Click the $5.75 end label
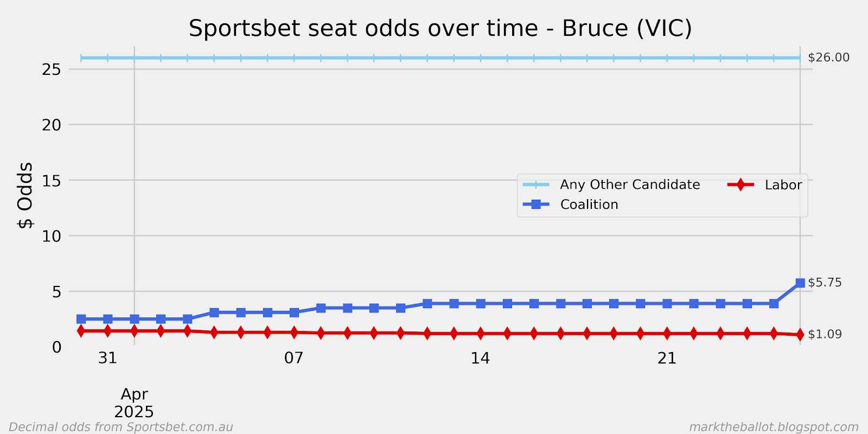 pyautogui.click(x=825, y=283)
